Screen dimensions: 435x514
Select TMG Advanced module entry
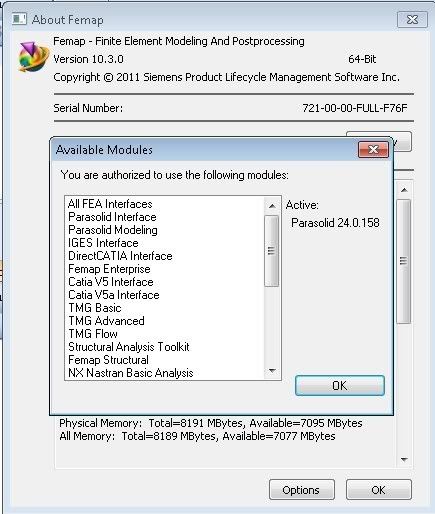(106, 321)
